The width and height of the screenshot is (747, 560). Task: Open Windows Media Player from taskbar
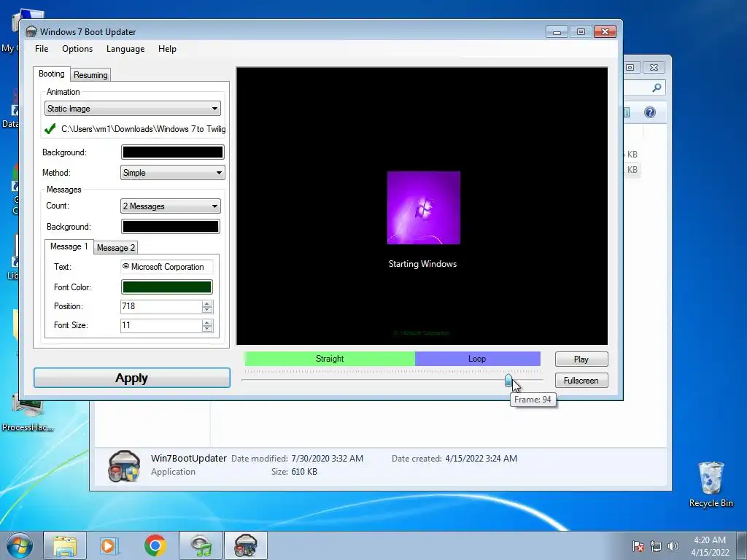pyautogui.click(x=109, y=545)
